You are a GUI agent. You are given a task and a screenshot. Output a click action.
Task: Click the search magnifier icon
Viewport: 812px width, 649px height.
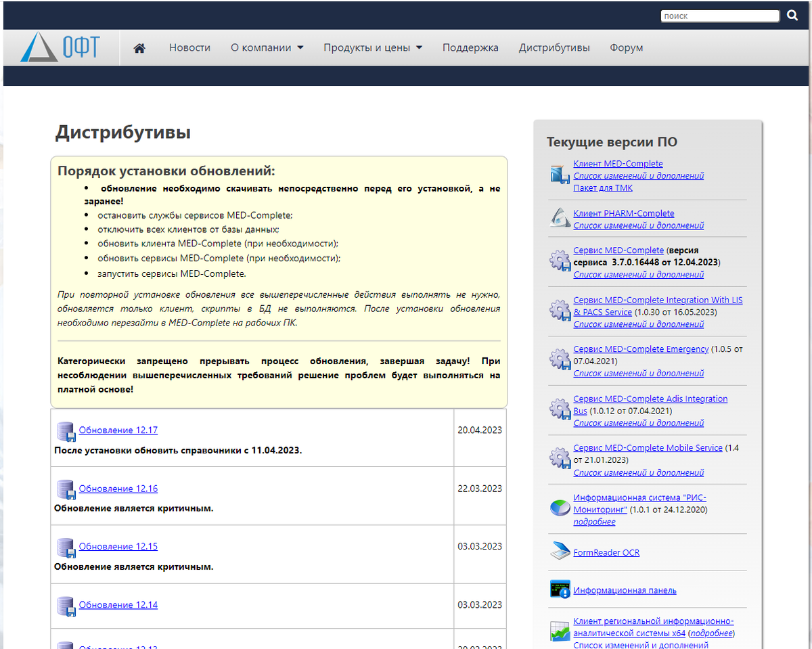792,15
